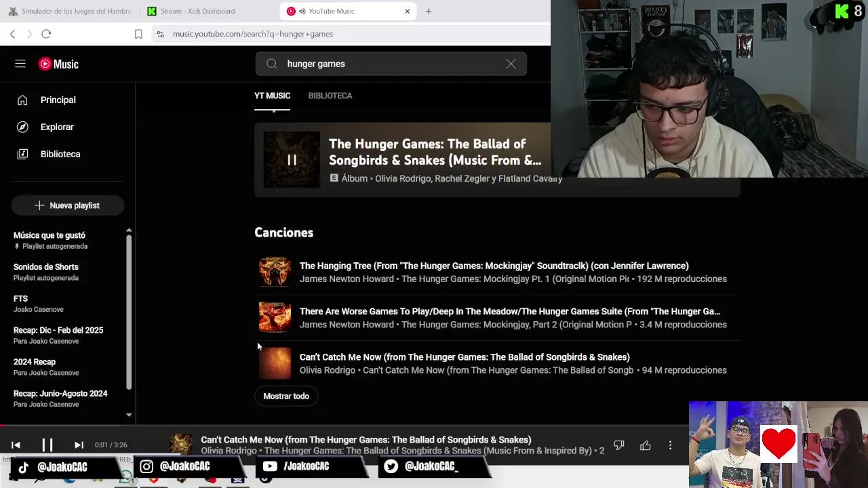Click the sidebar playlist scrollbar thumb
This screenshot has height=488, width=868.
click(129, 313)
